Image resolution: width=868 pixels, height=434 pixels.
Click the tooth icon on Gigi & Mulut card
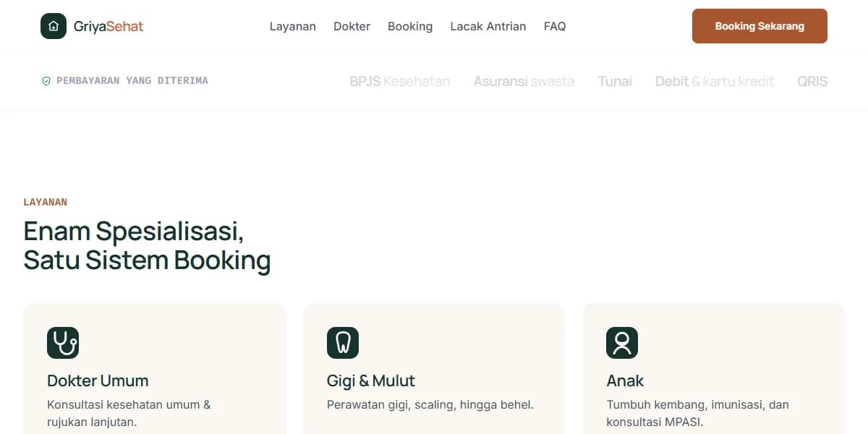coord(343,343)
